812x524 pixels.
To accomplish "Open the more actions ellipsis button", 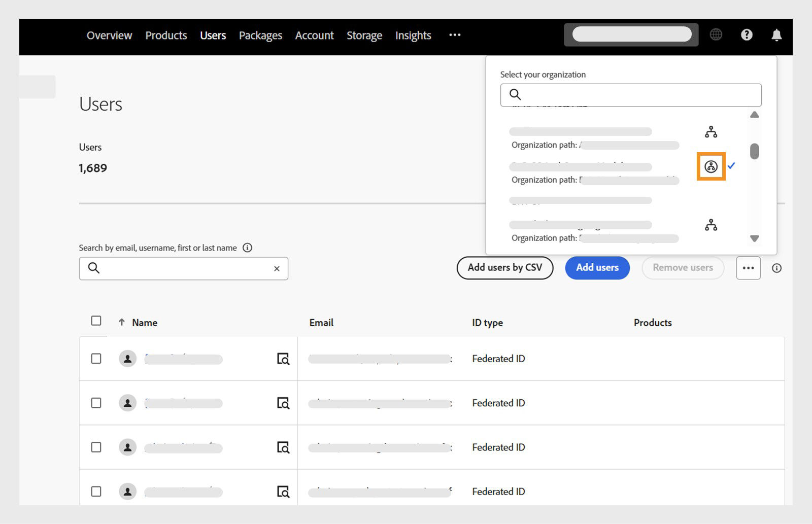I will tap(748, 268).
